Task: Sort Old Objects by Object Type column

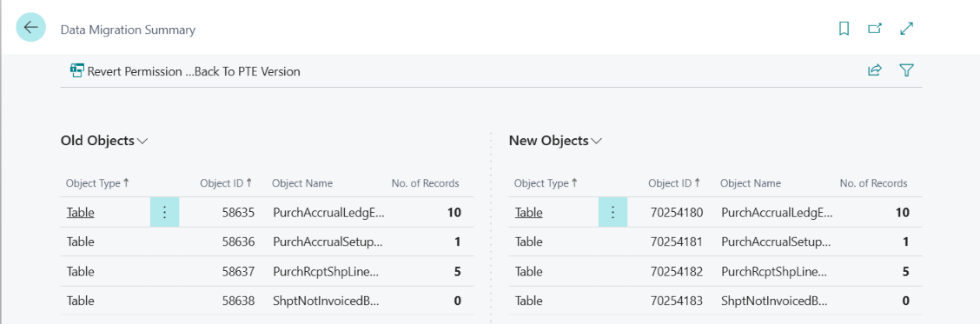Action: pyautogui.click(x=97, y=183)
